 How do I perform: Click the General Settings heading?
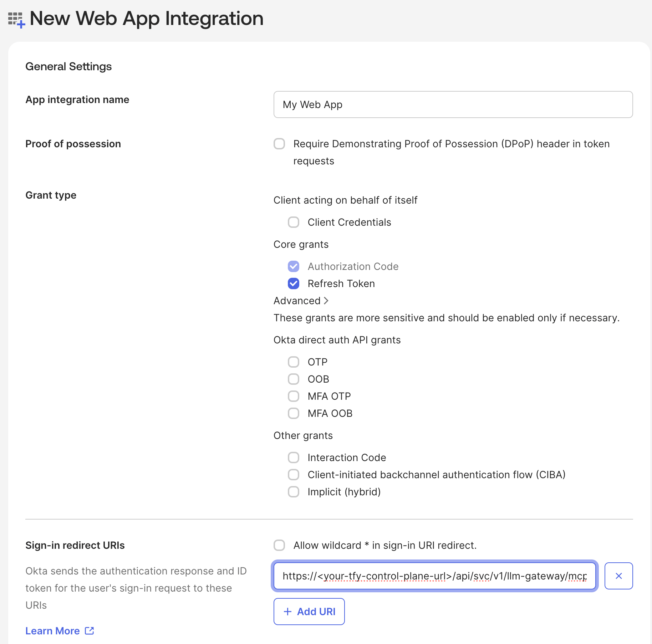pos(68,66)
